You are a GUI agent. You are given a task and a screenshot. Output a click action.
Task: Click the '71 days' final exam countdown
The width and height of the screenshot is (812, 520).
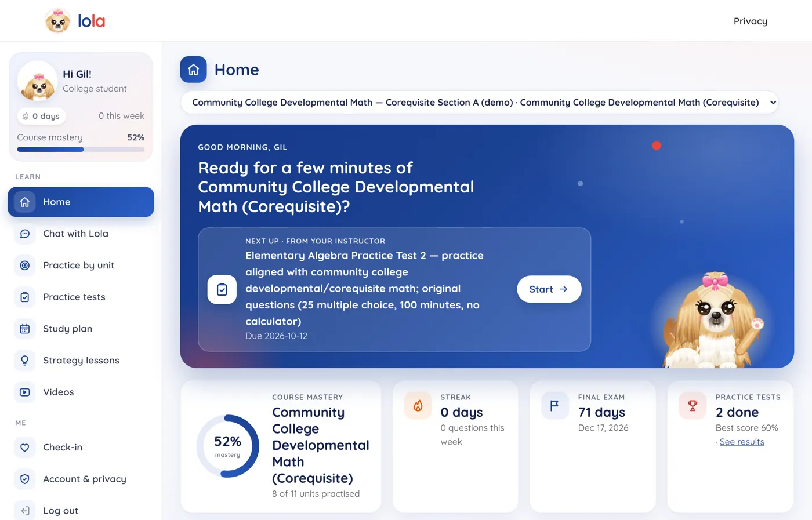pyautogui.click(x=601, y=412)
